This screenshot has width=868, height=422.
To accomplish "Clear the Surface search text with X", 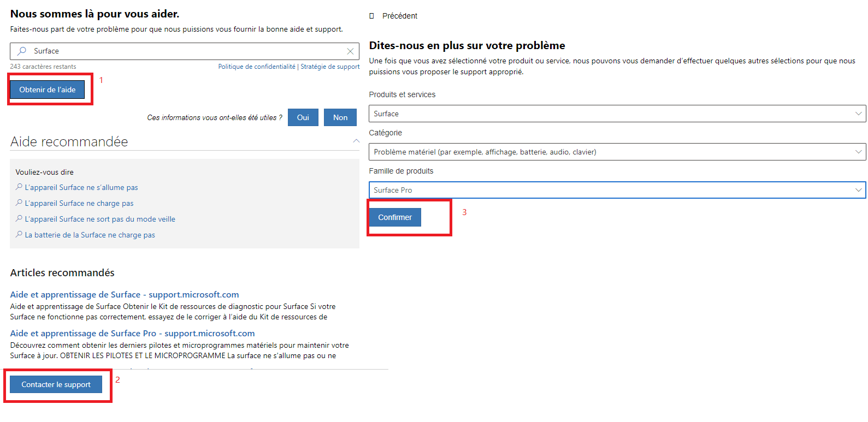I will click(x=350, y=51).
